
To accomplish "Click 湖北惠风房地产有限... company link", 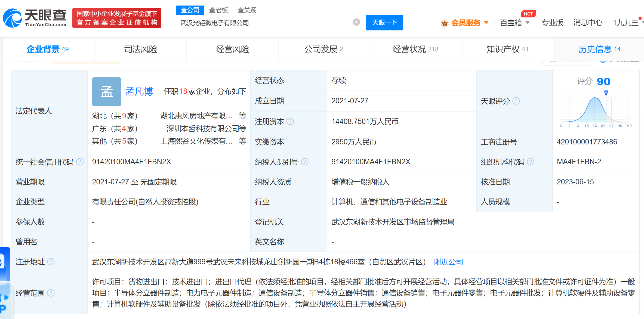I will pyautogui.click(x=196, y=116).
